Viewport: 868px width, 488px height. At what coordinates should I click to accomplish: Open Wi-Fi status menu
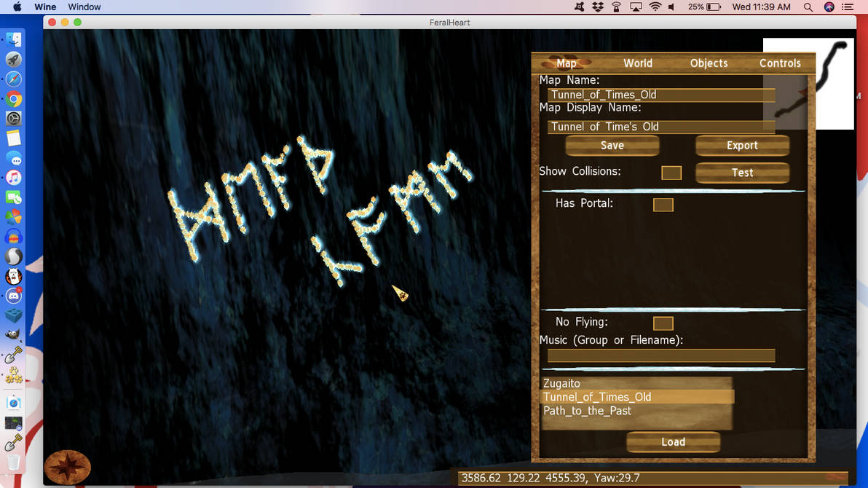[x=655, y=7]
